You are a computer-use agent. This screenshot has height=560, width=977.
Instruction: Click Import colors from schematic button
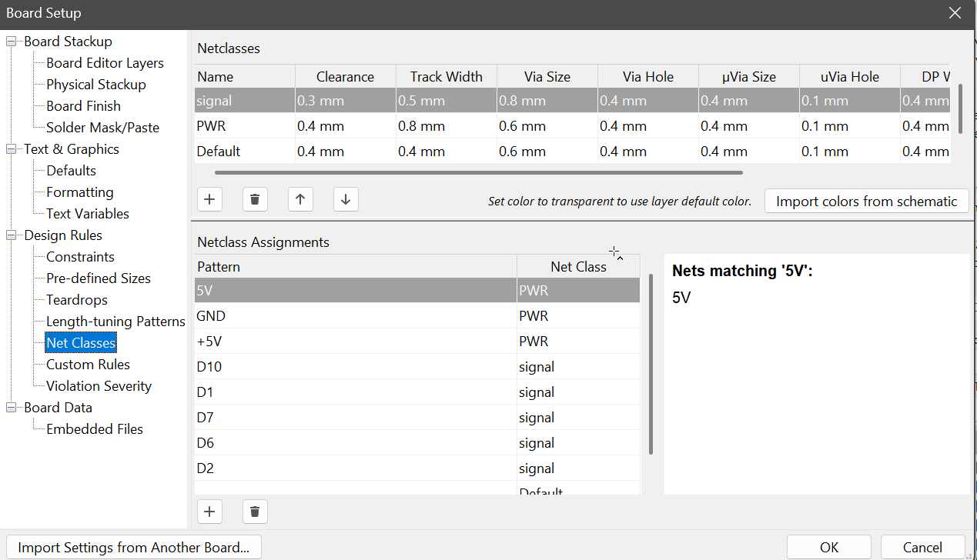pos(866,202)
